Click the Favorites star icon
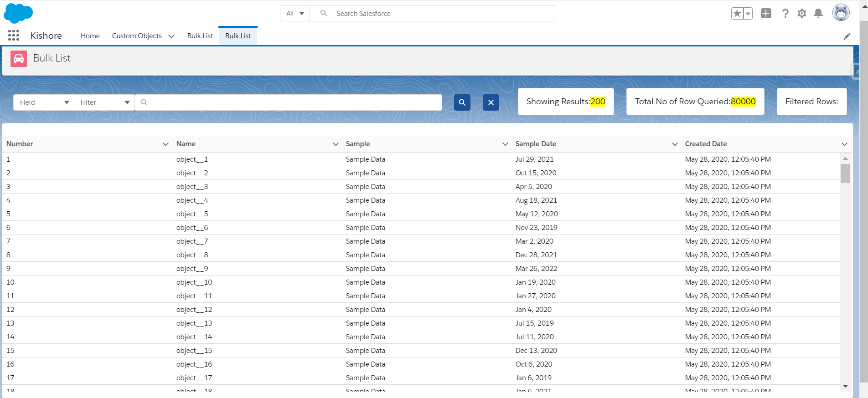Viewport: 868px width, 398px height. (x=737, y=13)
